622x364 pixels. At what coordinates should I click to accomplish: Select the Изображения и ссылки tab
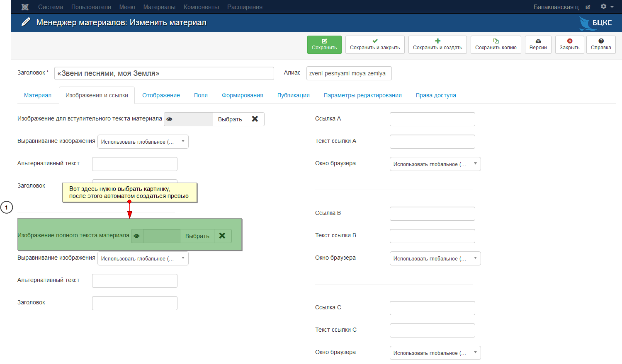(97, 95)
